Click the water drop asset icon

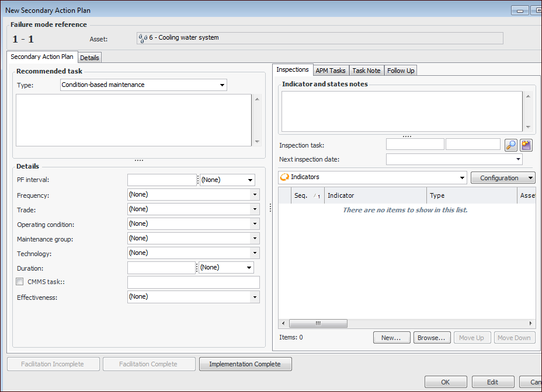click(x=143, y=38)
